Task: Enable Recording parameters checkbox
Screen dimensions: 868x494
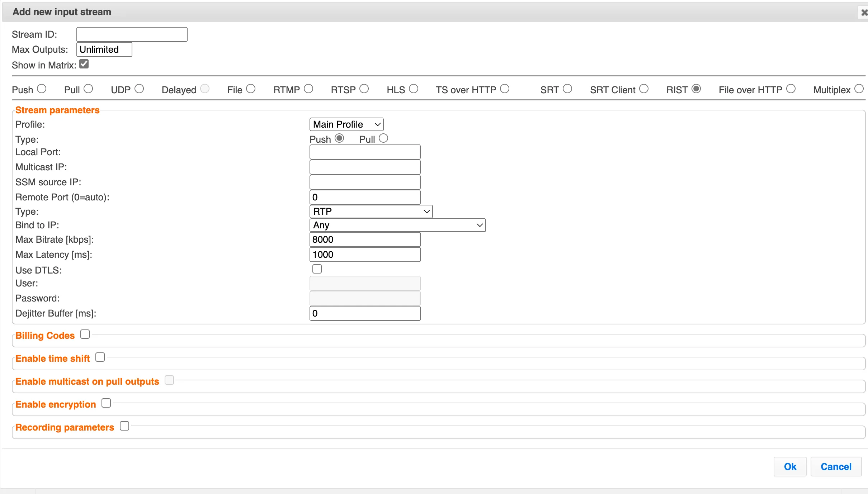Action: 124,426
